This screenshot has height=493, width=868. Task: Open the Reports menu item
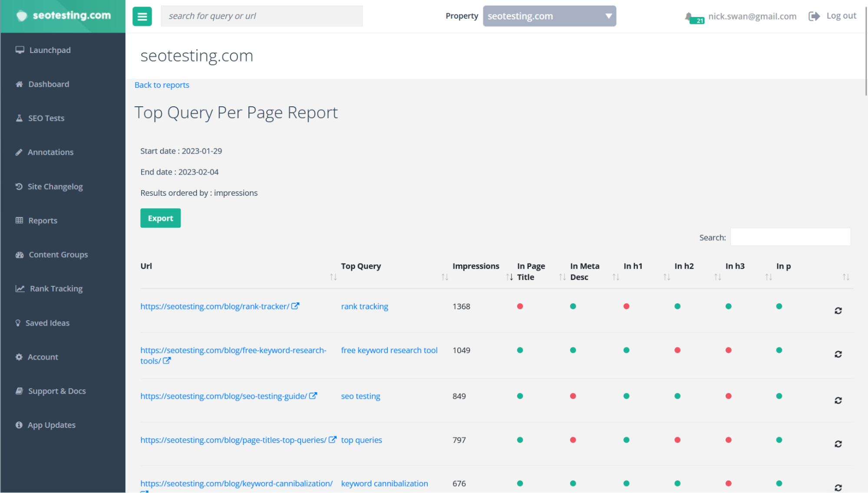point(43,220)
